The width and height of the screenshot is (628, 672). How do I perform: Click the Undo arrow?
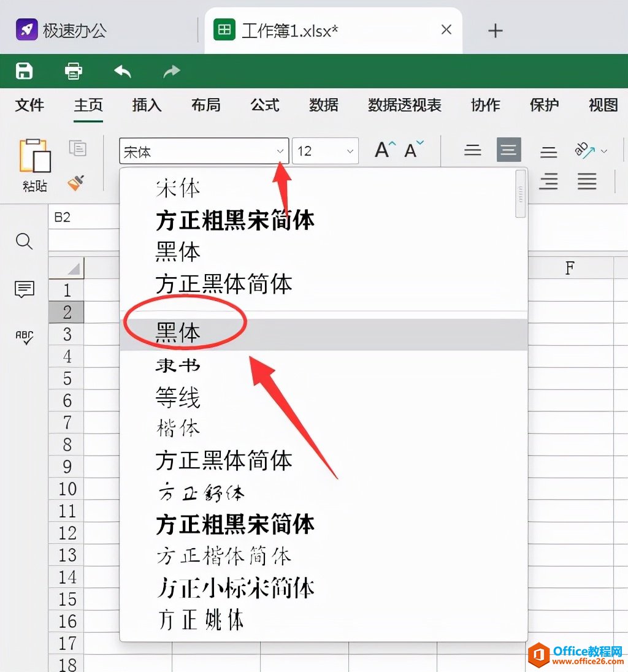[x=122, y=71]
